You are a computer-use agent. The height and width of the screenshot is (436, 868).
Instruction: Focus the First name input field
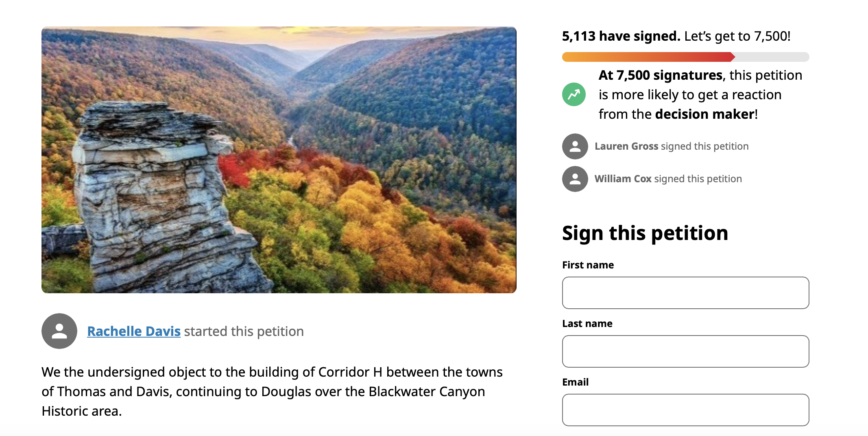(685, 293)
